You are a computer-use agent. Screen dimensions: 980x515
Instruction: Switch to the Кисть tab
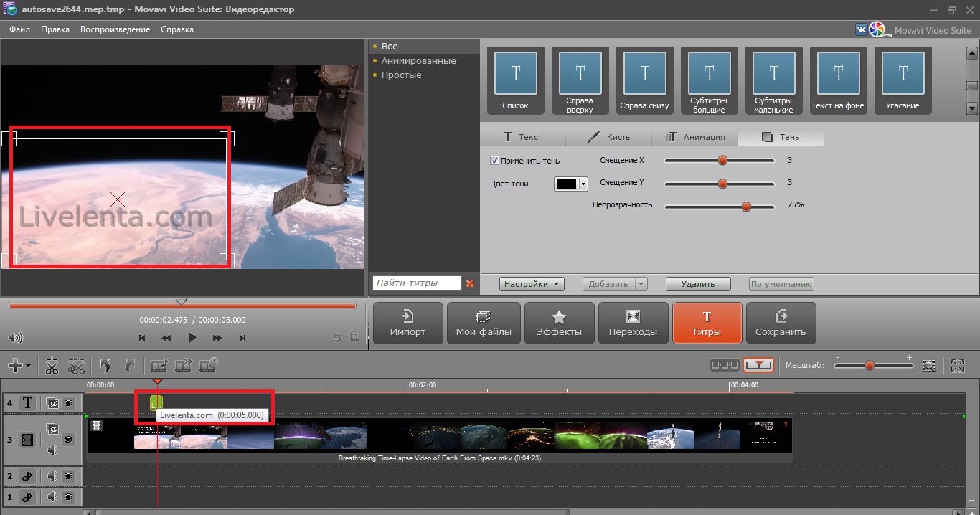pyautogui.click(x=608, y=137)
